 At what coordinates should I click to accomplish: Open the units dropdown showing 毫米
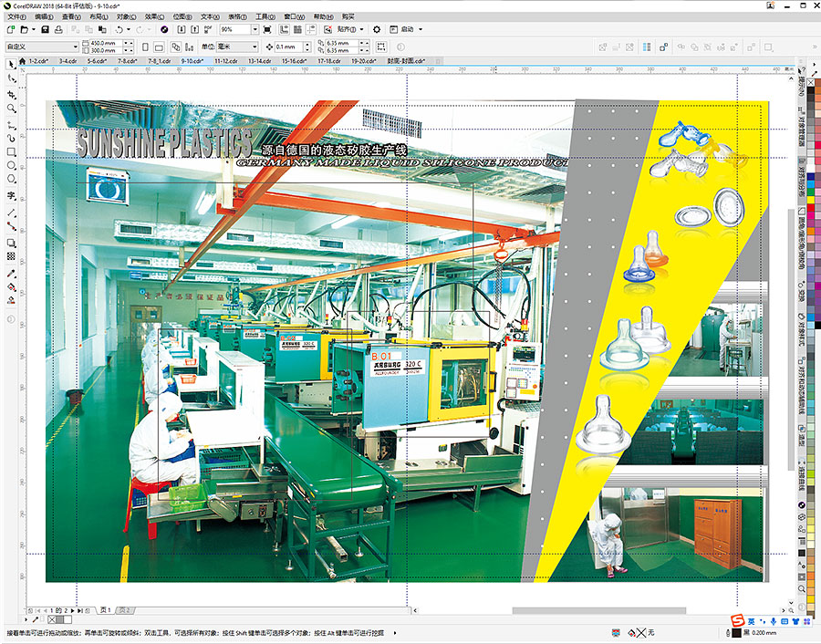[x=255, y=46]
